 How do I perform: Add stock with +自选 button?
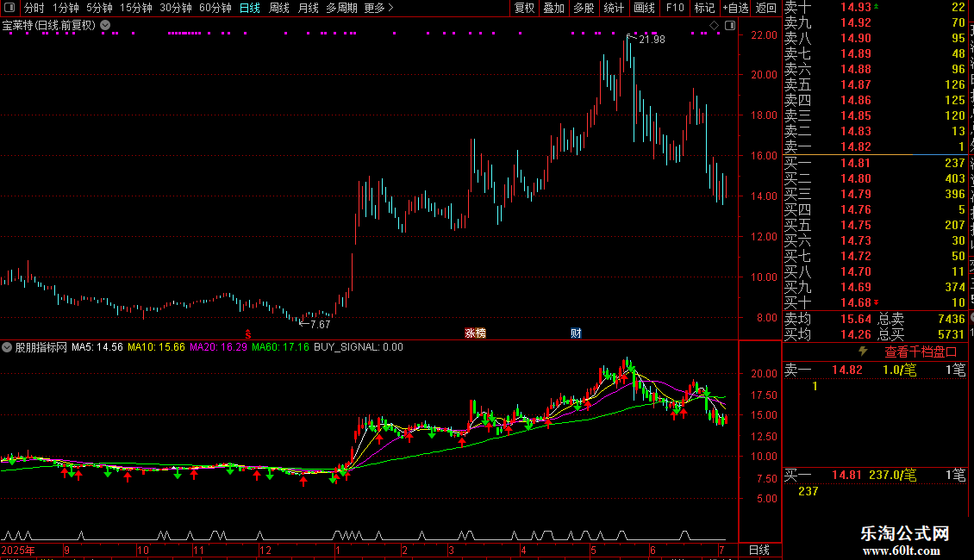735,8
